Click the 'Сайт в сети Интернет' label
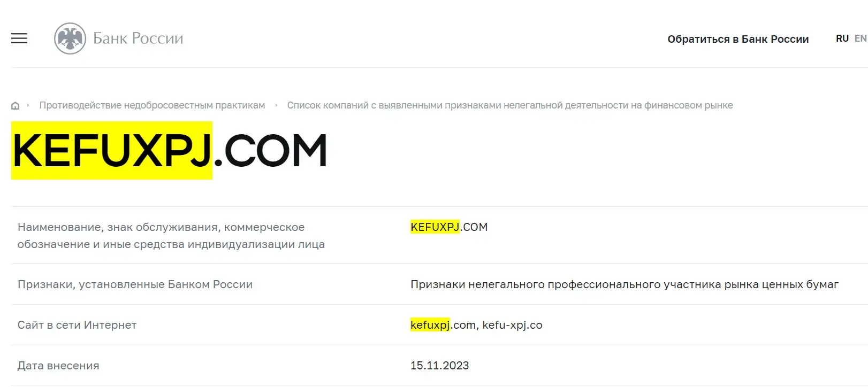868x387 pixels. (x=77, y=325)
